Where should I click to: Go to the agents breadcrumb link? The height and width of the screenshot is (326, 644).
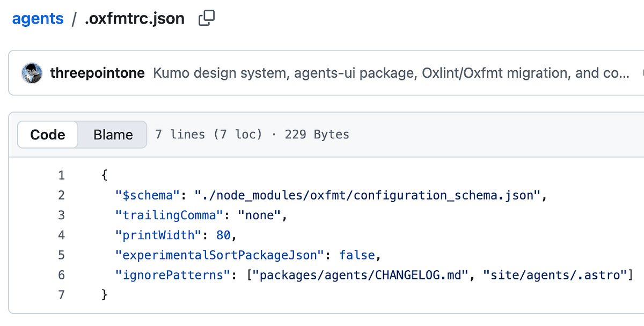pos(38,19)
